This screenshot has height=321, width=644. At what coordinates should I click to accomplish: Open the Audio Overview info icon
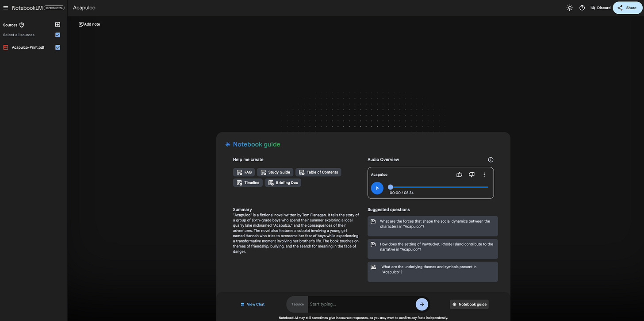point(491,160)
